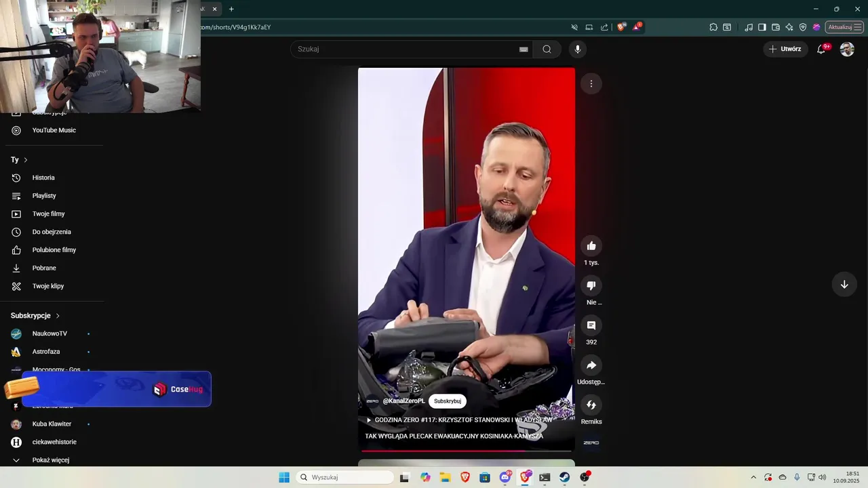Open the Brave Wallet icon
The width and height of the screenshot is (868, 488).
coord(776,27)
